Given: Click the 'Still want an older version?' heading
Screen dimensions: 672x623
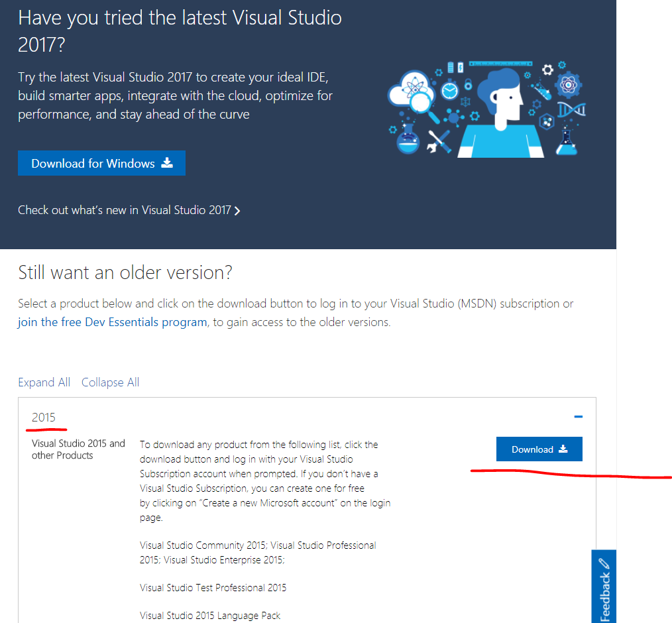Looking at the screenshot, I should coord(125,272).
